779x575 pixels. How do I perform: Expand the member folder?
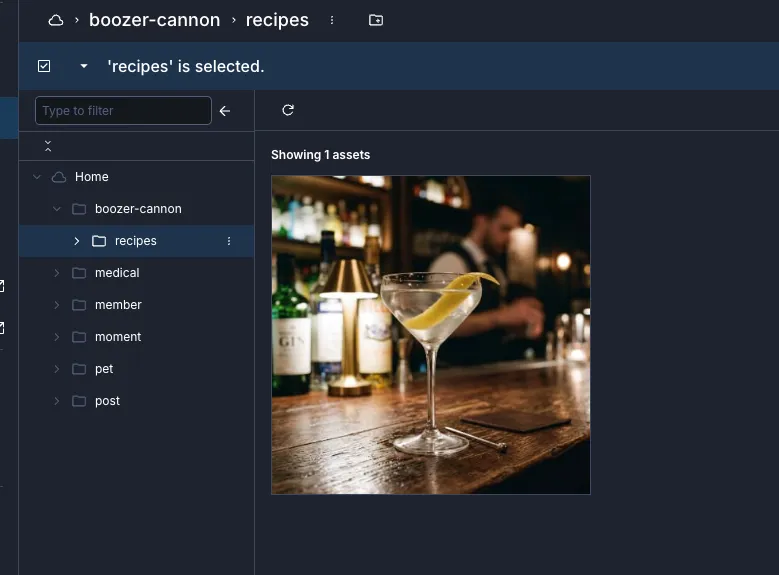(x=57, y=305)
